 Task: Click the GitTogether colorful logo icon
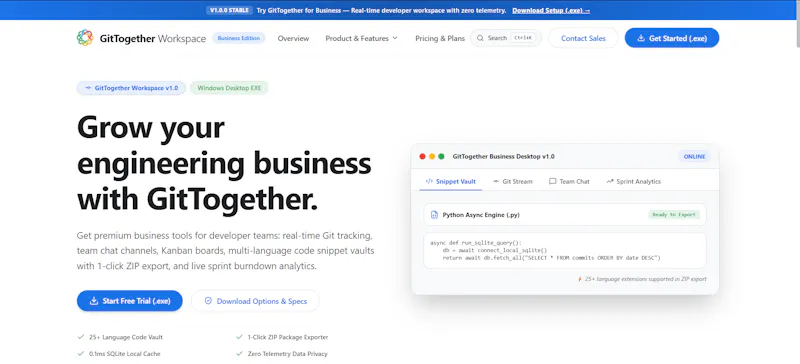click(x=85, y=38)
